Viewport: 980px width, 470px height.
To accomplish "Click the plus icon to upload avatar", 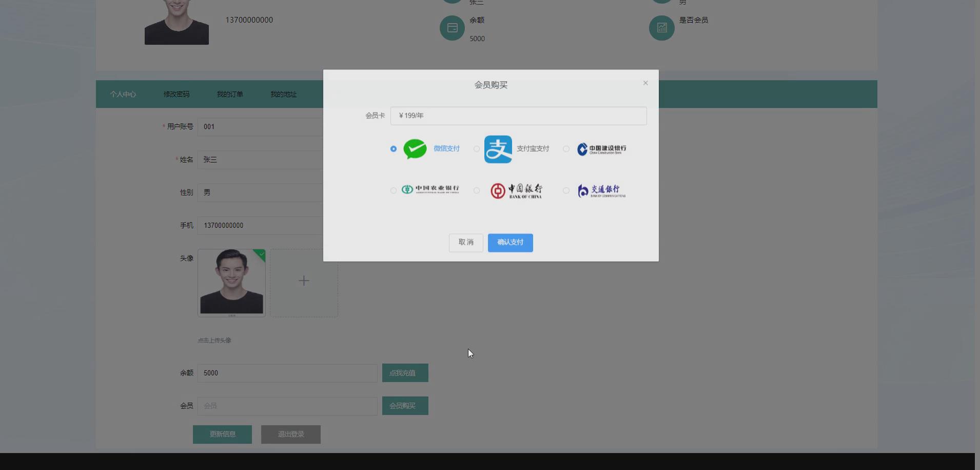I will 304,281.
